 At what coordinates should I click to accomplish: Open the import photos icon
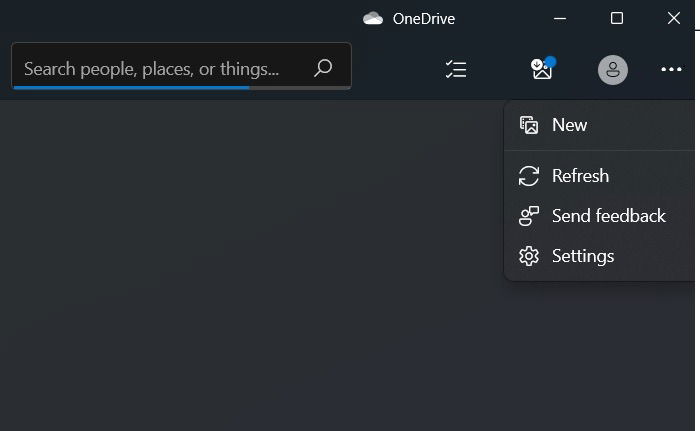click(x=542, y=69)
